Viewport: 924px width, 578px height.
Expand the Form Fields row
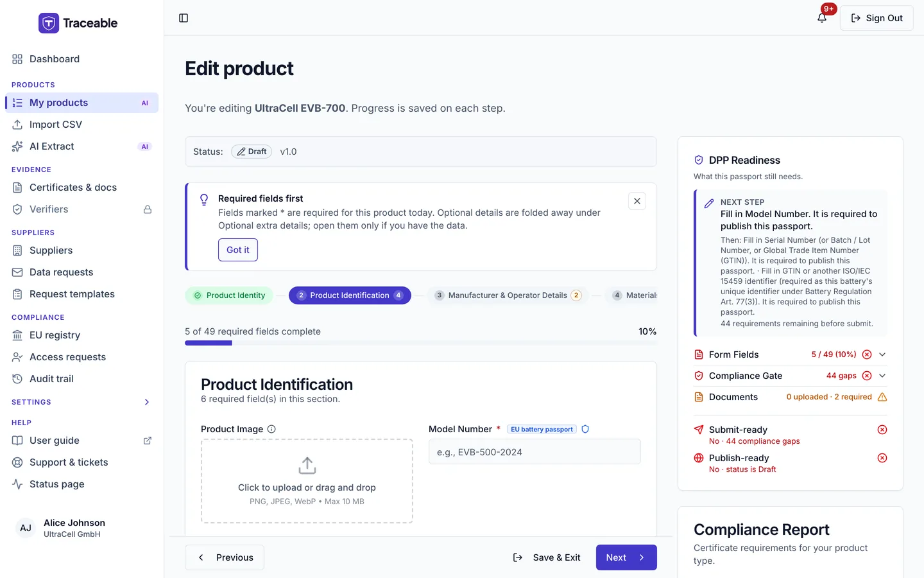coord(882,355)
